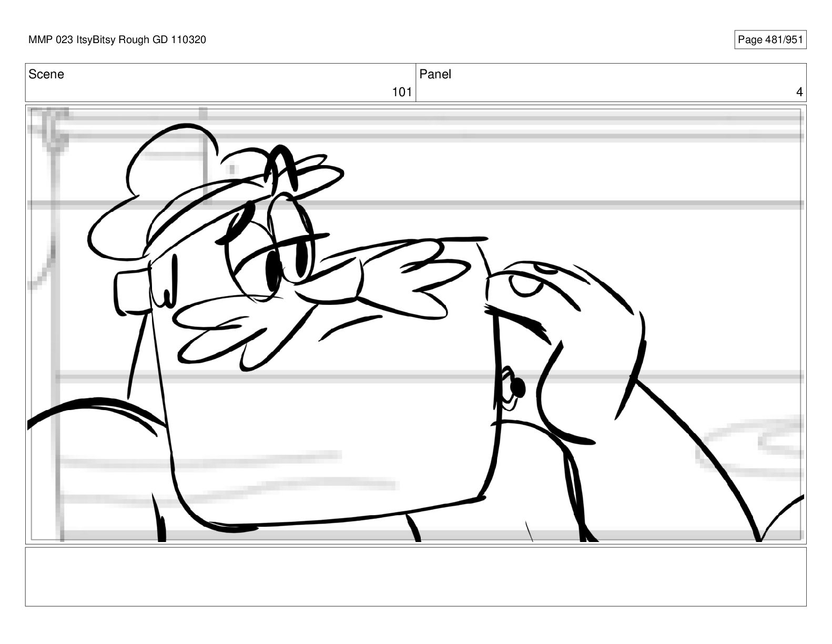Select the 'Scene' label
Screen dimensions: 832x644
[x=46, y=75]
